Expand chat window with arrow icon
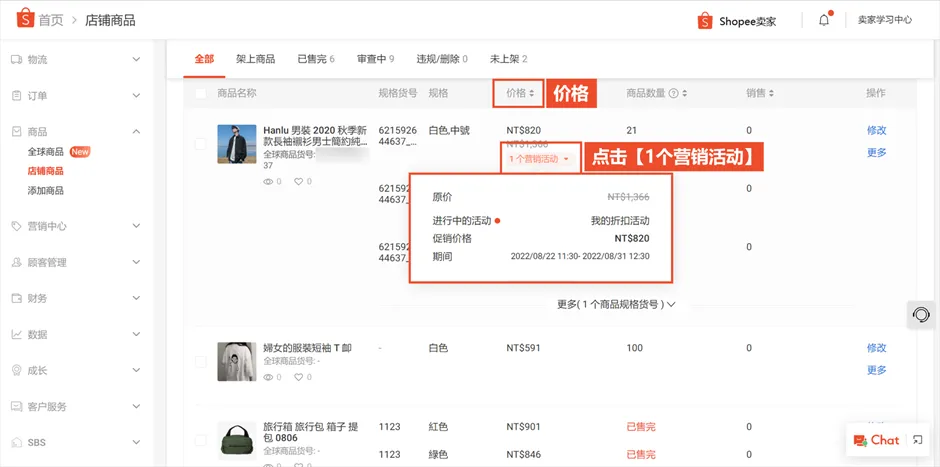The height and width of the screenshot is (467, 940). coord(917,440)
